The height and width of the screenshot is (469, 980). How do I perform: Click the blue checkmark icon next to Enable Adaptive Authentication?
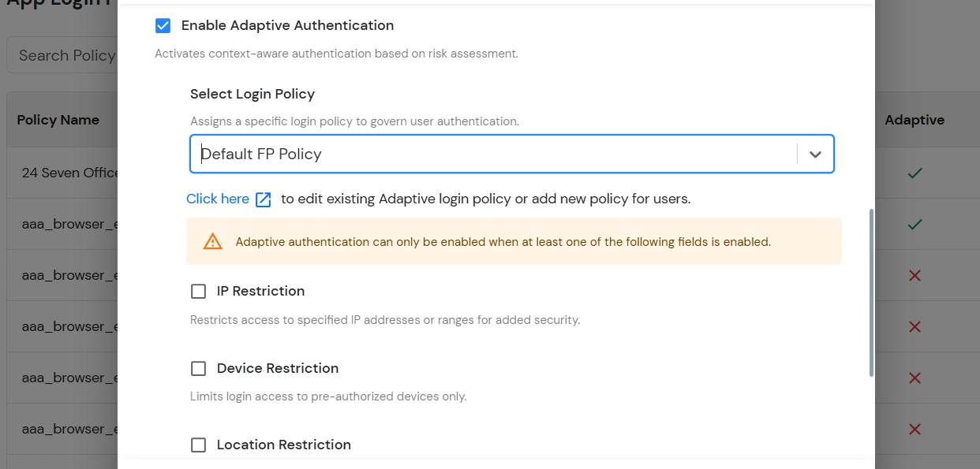[163, 25]
